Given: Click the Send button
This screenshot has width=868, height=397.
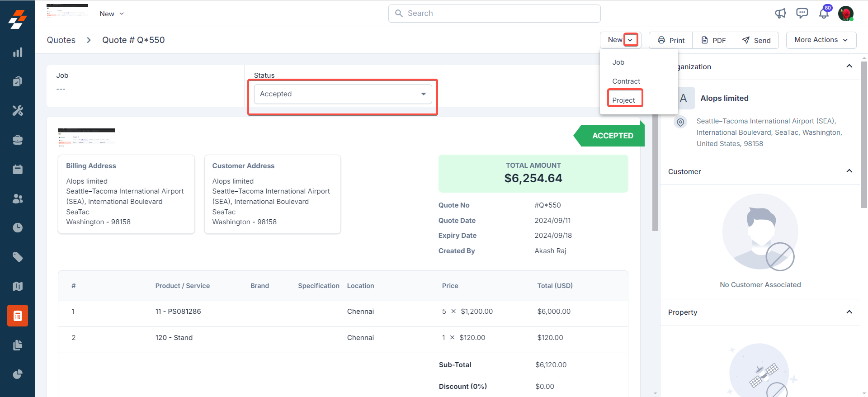Looking at the screenshot, I should [x=756, y=40].
